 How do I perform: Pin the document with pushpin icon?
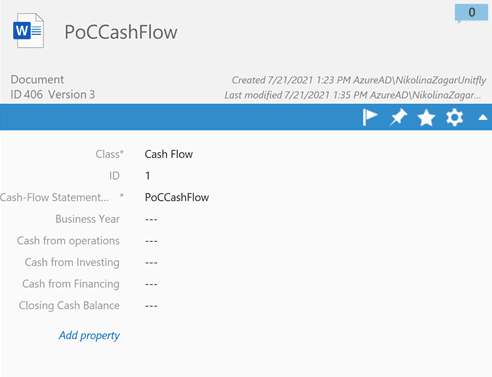tap(398, 117)
